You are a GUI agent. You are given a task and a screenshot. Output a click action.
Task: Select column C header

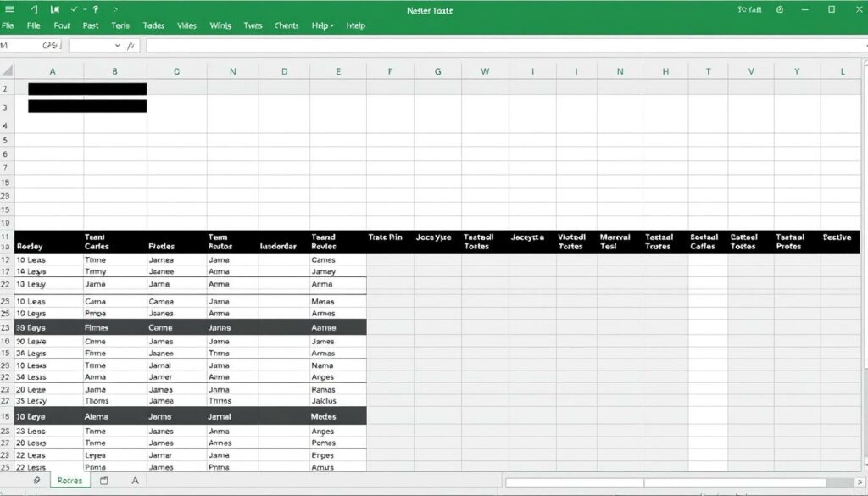[176, 71]
